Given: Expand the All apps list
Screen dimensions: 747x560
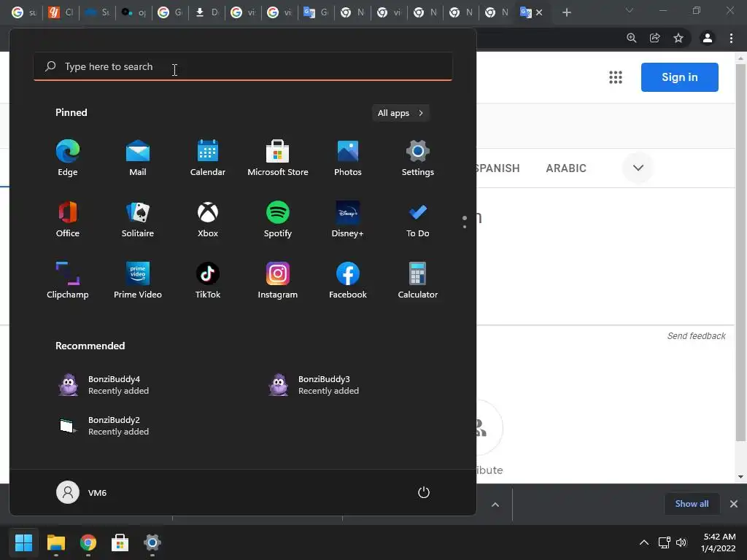Looking at the screenshot, I should 400,113.
